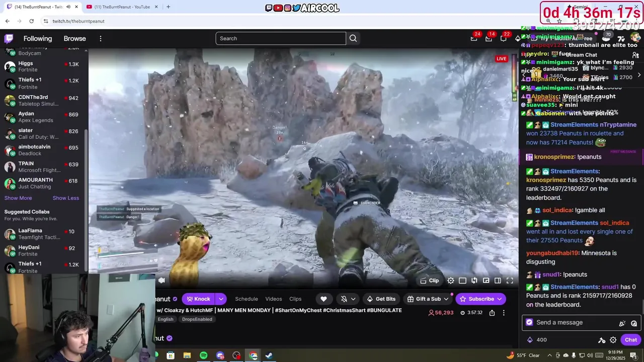644x362 pixels.
Task: Click the Twitch search input field
Action: click(x=281, y=38)
